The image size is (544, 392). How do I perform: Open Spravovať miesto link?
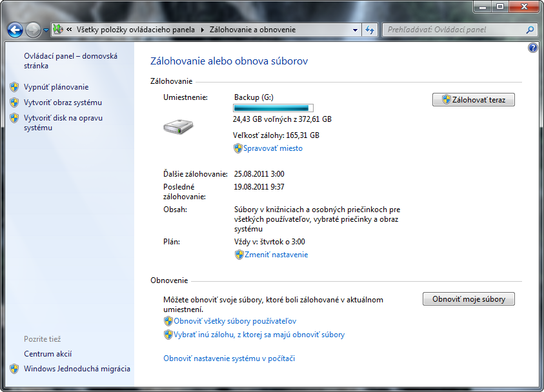[x=273, y=148]
